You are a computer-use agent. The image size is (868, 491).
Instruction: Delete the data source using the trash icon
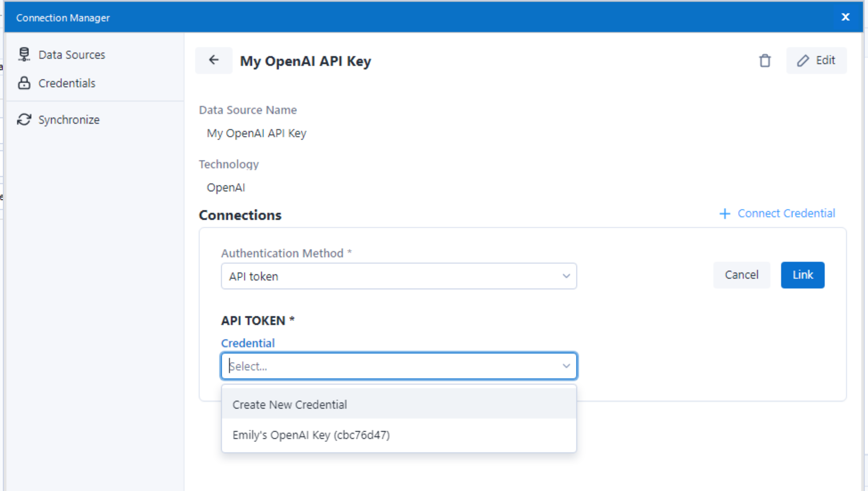coord(765,61)
